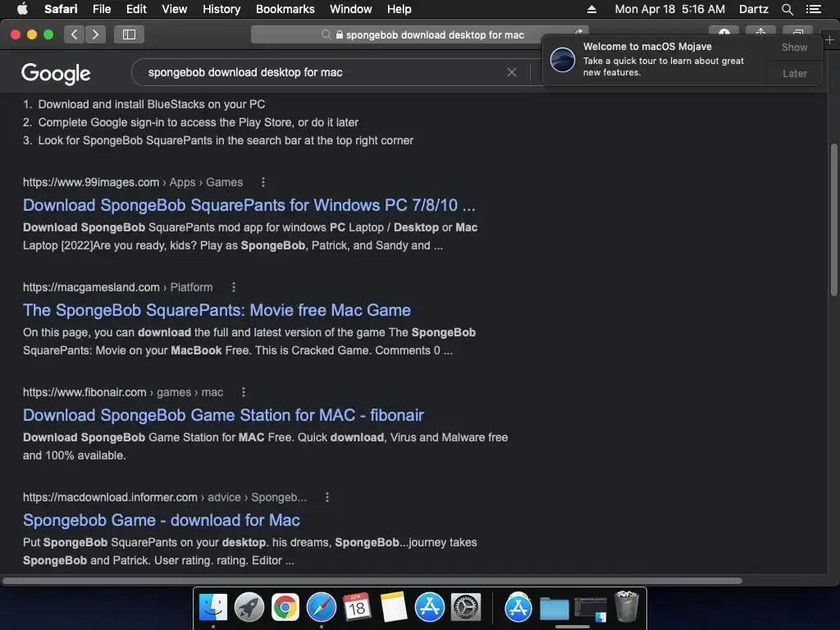Open the Edit menu

coord(136,9)
